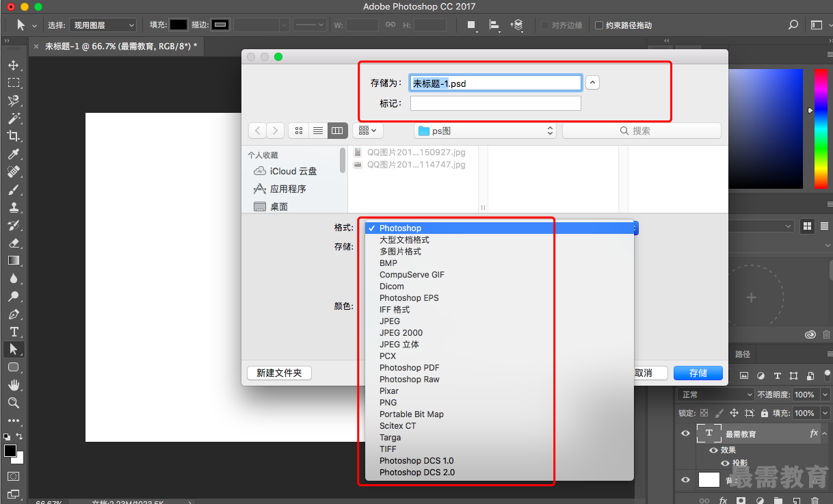The width and height of the screenshot is (833, 504).
Task: Toggle visibility of 最需教育 text layer
Action: coord(686,434)
